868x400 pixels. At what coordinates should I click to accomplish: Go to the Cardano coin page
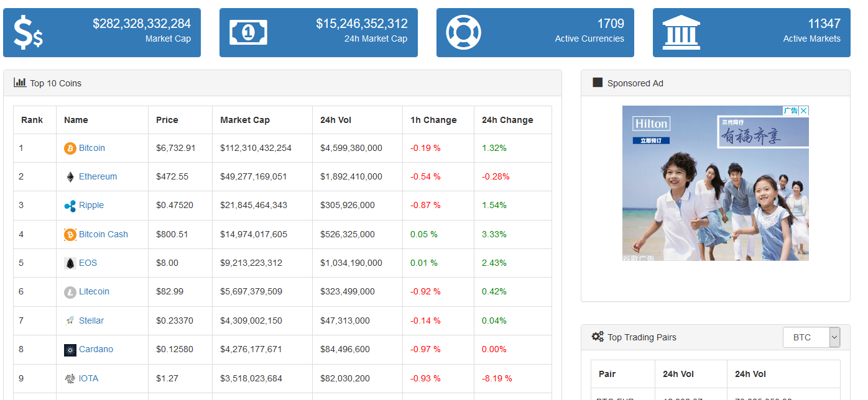[96, 349]
